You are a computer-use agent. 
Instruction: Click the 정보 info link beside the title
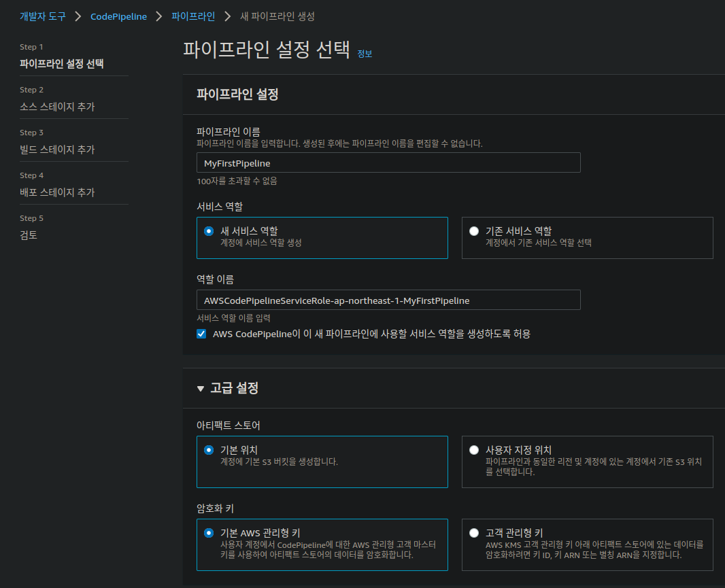click(365, 54)
